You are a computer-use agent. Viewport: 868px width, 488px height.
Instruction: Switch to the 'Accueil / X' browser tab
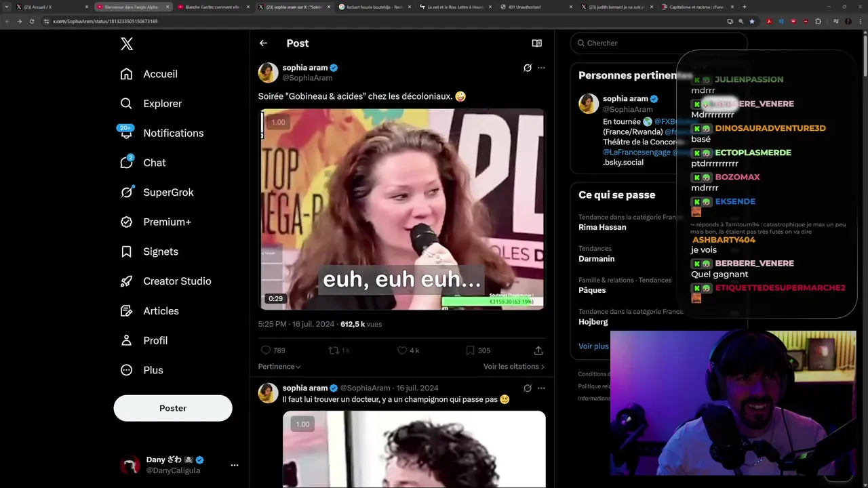coord(51,7)
